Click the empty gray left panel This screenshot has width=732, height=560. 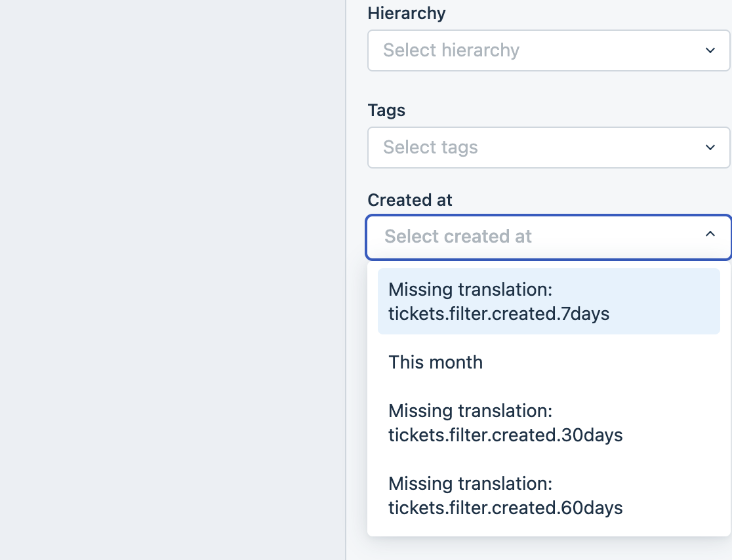(x=171, y=282)
